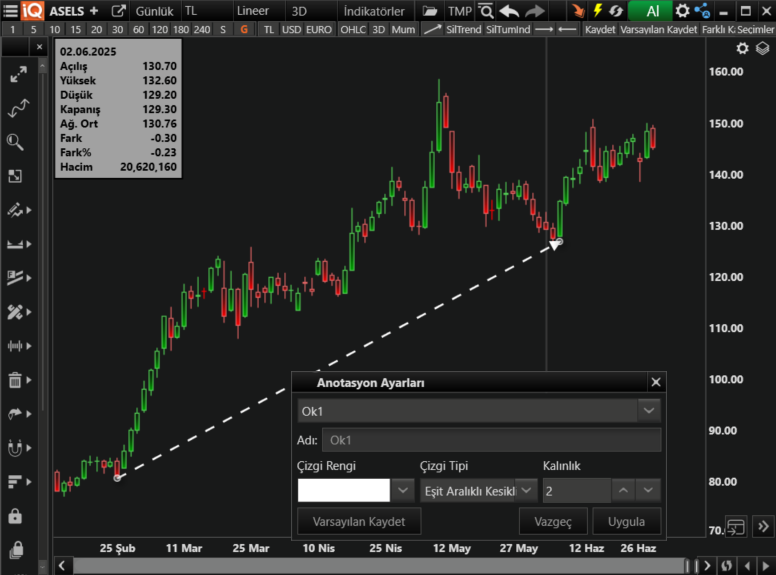Screen dimensions: 776x575
Task: Open the layers icon above price axis
Action: 763,48
